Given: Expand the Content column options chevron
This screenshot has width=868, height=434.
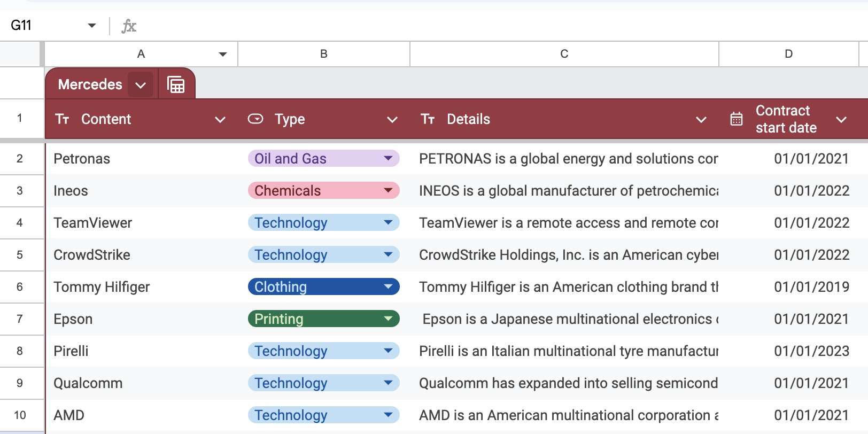Looking at the screenshot, I should [x=220, y=119].
